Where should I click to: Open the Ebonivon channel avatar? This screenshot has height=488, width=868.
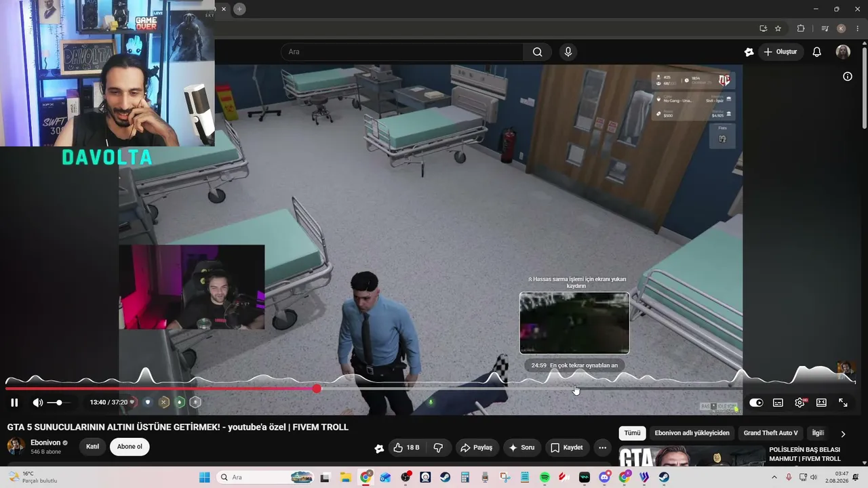pos(16,446)
